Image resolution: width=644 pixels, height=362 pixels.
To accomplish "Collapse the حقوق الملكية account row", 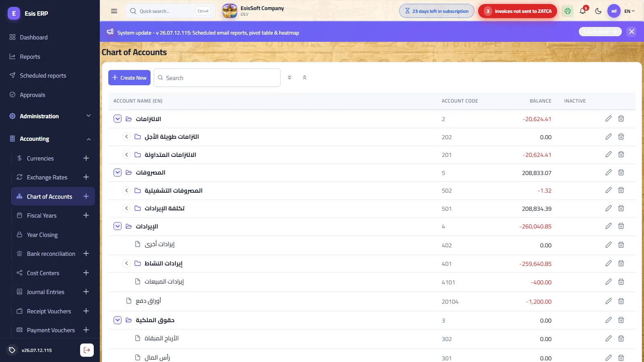I will (118, 320).
